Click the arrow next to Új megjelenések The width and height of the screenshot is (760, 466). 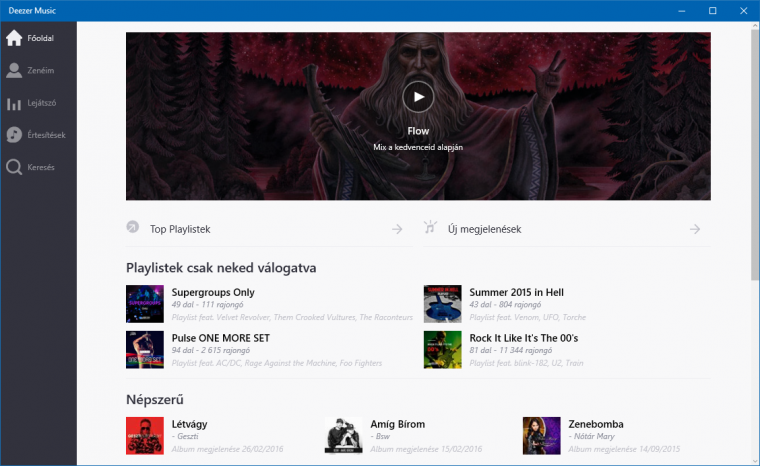tap(695, 229)
